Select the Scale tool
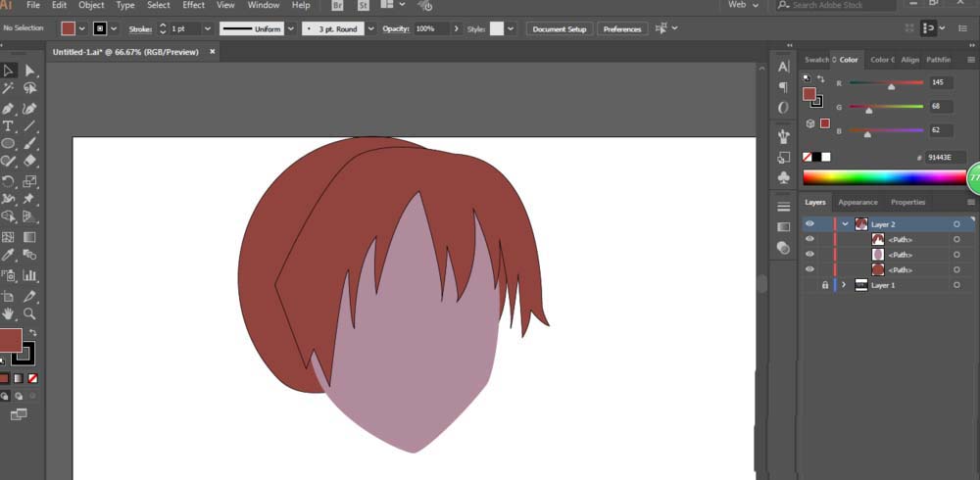 pyautogui.click(x=29, y=181)
